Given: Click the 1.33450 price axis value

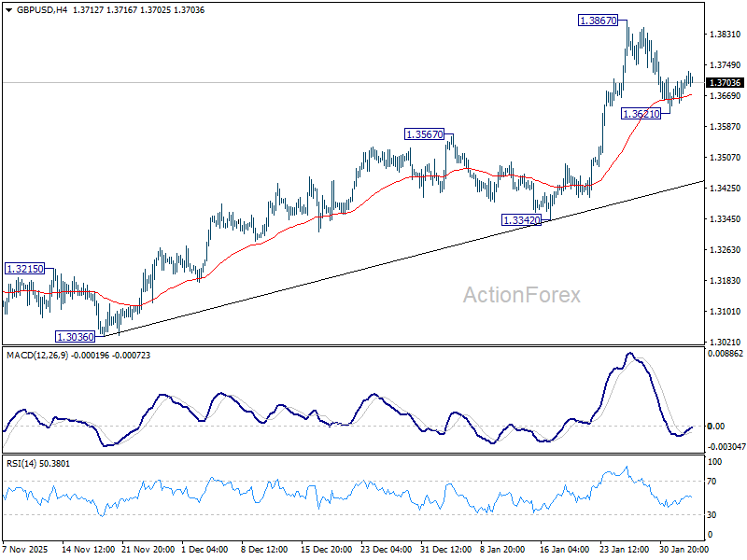Looking at the screenshot, I should pyautogui.click(x=726, y=219).
